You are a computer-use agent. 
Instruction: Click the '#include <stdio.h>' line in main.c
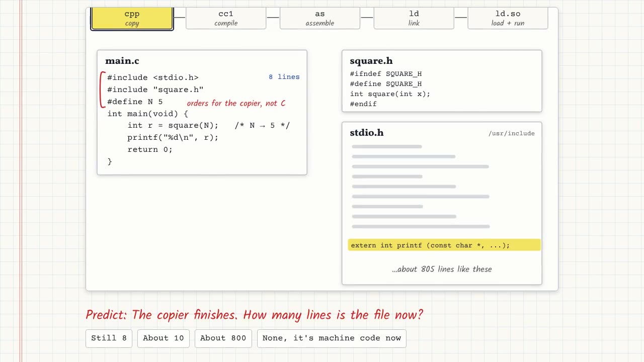click(153, 77)
